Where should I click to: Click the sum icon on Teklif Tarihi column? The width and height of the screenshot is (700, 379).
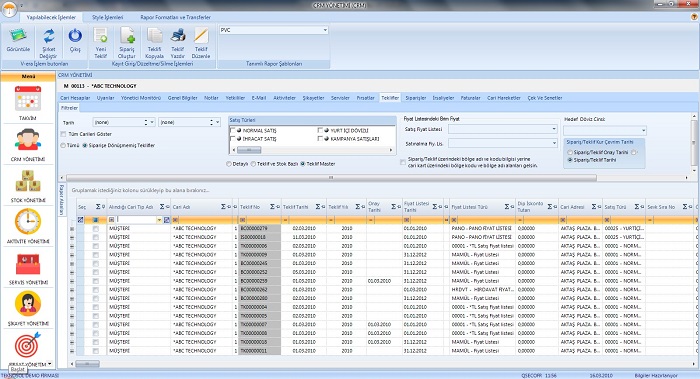point(318,207)
